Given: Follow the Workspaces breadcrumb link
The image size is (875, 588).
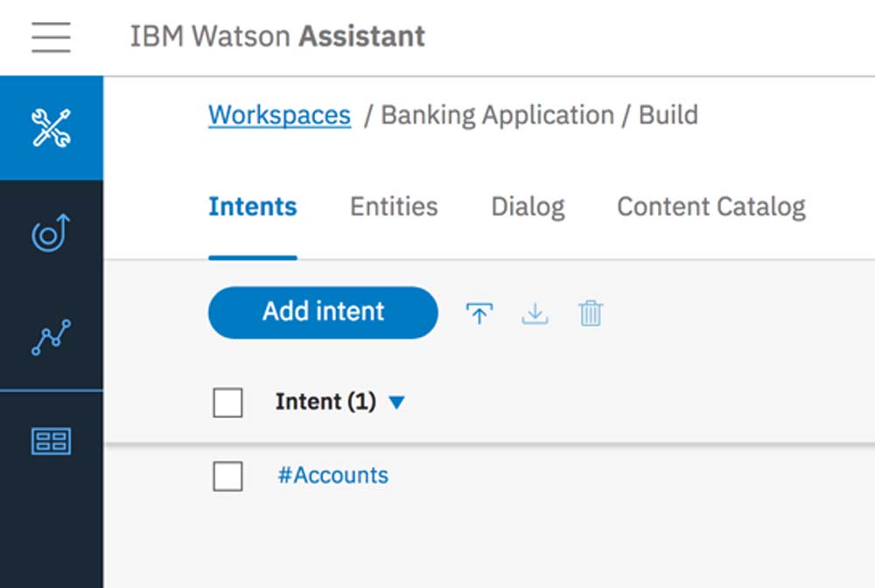Looking at the screenshot, I should click(279, 115).
